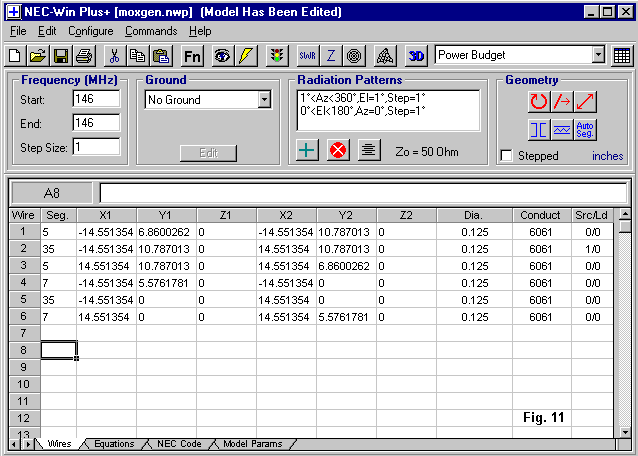The height and width of the screenshot is (456, 638).
Task: Switch to the Equations tab
Action: tap(113, 444)
